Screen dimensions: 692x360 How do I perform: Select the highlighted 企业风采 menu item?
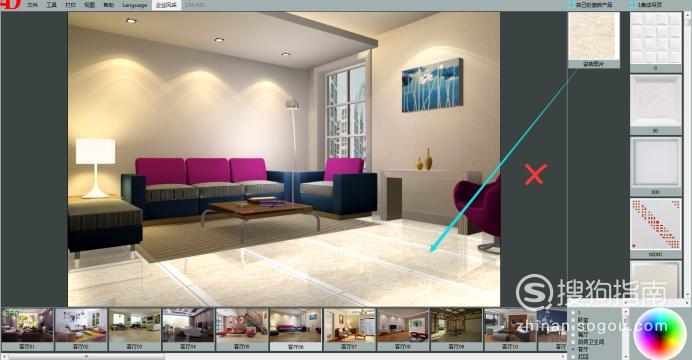pyautogui.click(x=166, y=5)
